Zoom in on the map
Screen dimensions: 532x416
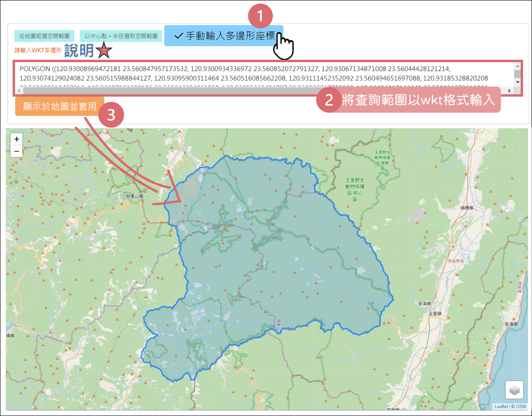pyautogui.click(x=17, y=139)
